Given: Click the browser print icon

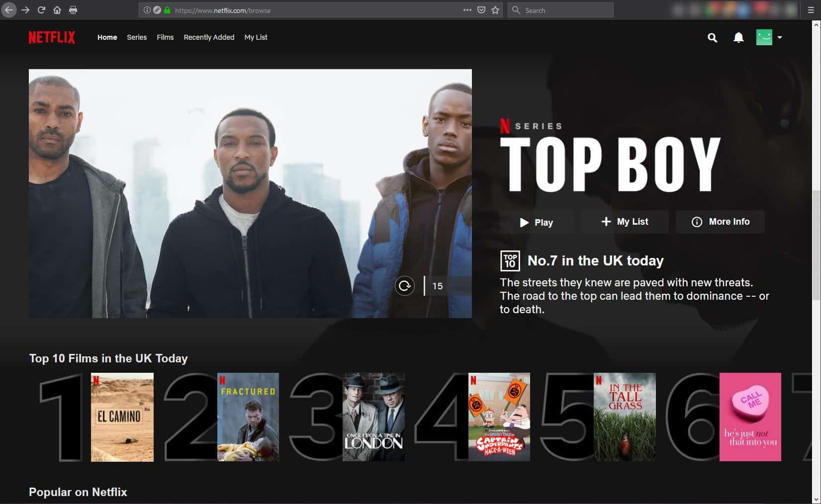Looking at the screenshot, I should tap(73, 10).
